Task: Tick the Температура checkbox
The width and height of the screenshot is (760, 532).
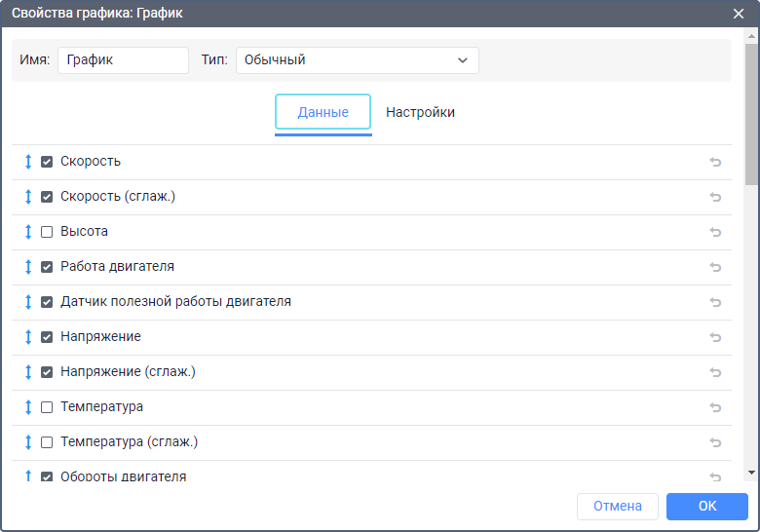Action: [x=47, y=407]
